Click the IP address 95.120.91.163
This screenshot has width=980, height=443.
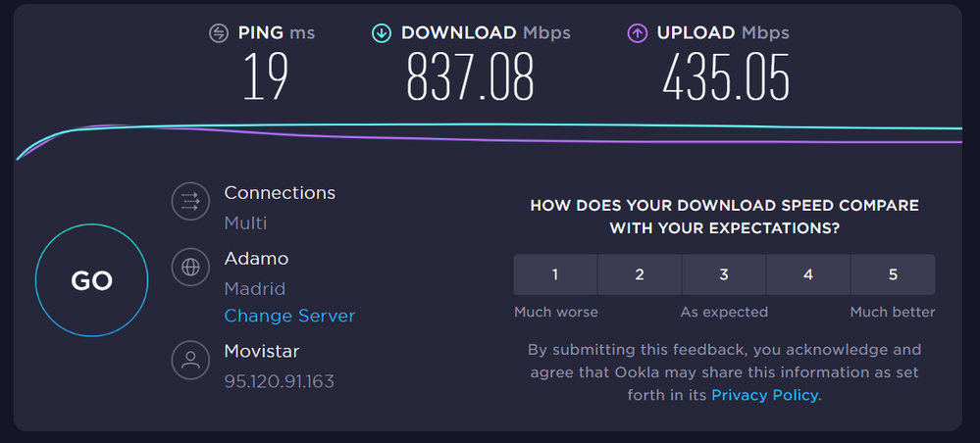279,380
